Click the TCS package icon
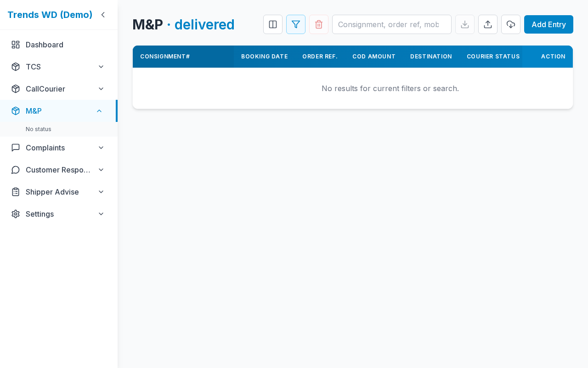588x368 pixels. tap(16, 67)
